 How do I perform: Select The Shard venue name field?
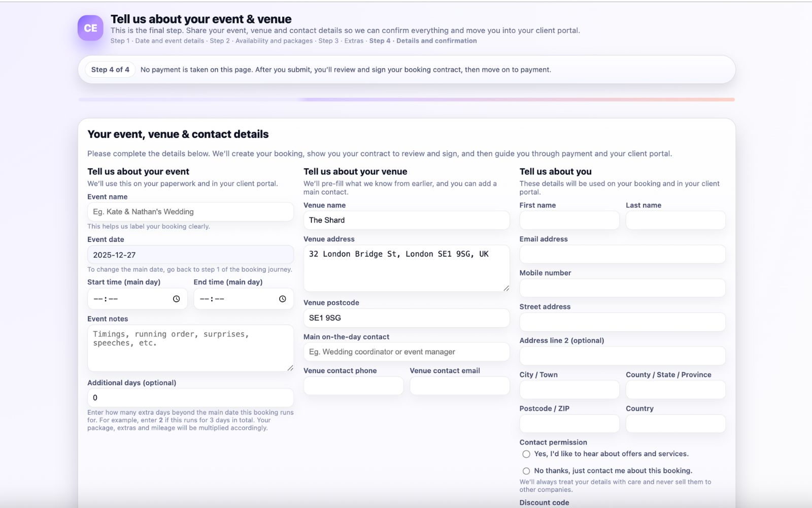pos(406,220)
